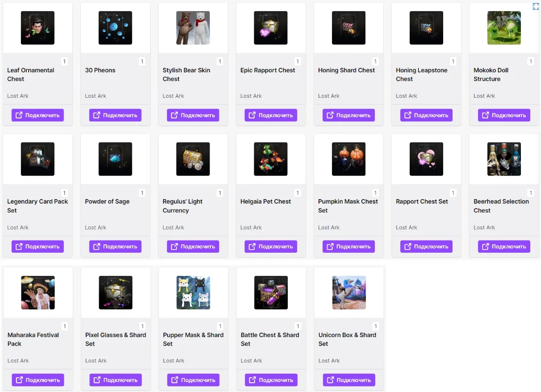The image size is (541, 392).
Task: Select the Helgaia Pet Chest birds image
Action: (271, 159)
